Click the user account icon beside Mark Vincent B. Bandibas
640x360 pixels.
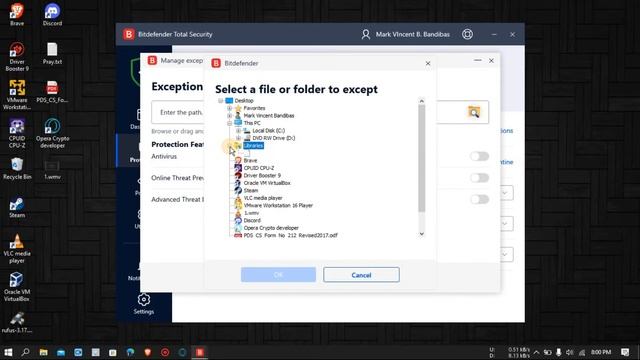tap(366, 34)
